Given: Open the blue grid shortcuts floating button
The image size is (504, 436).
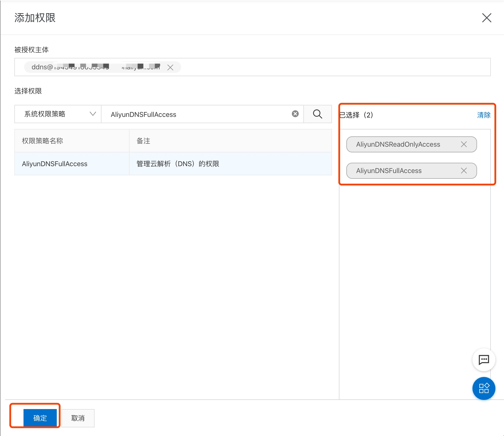Looking at the screenshot, I should 484,388.
